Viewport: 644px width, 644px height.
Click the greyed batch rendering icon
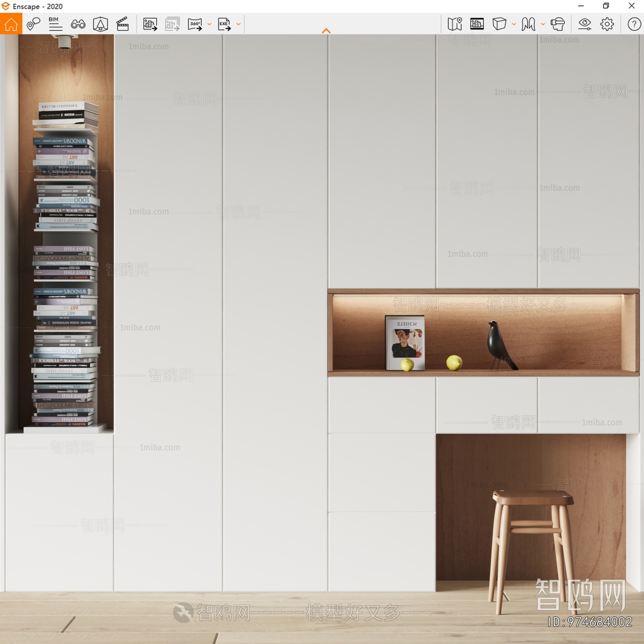pyautogui.click(x=172, y=24)
